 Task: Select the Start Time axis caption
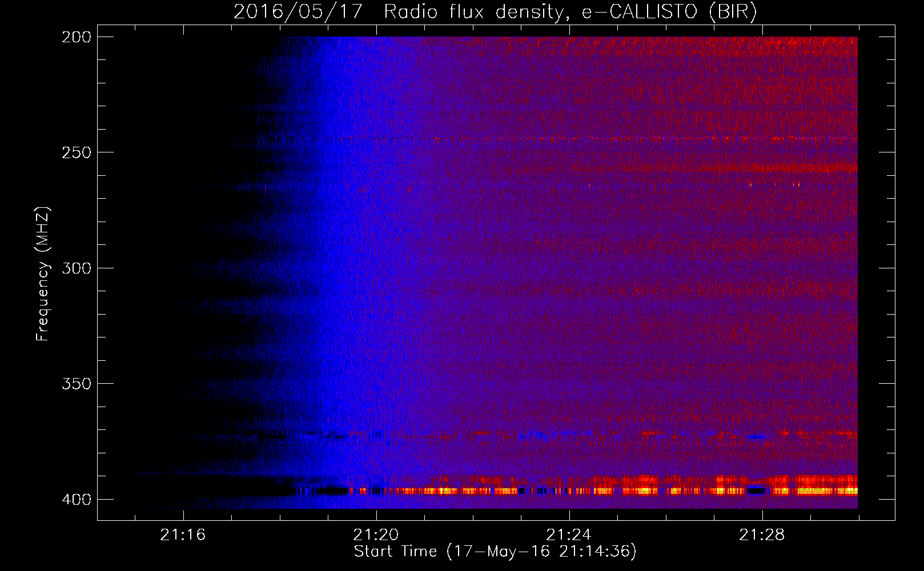point(495,552)
